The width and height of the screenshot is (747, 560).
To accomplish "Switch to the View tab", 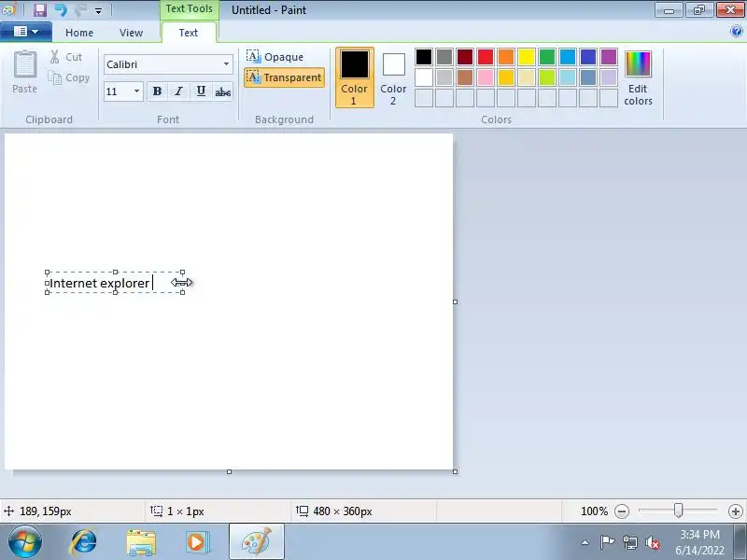I will [x=131, y=33].
